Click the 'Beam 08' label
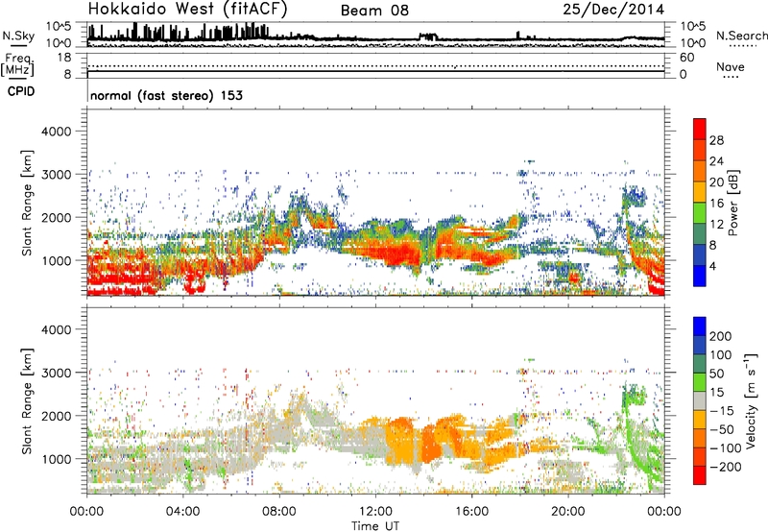The width and height of the screenshot is (768, 532). 374,11
